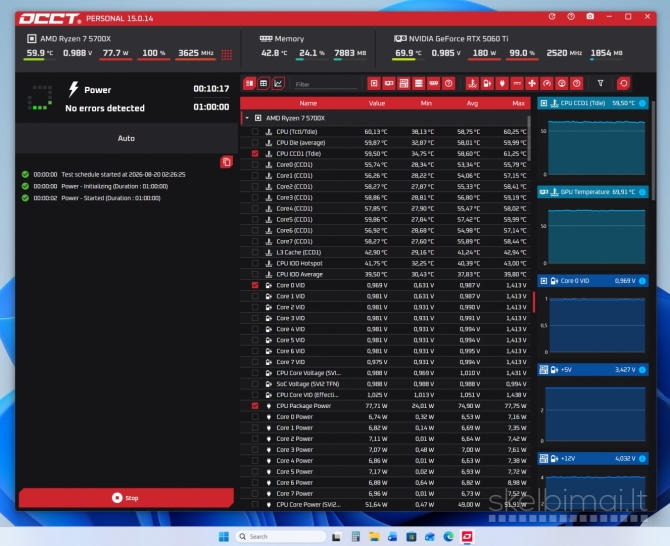
Task: Switch to table-only monitoring view icon
Action: tap(264, 83)
